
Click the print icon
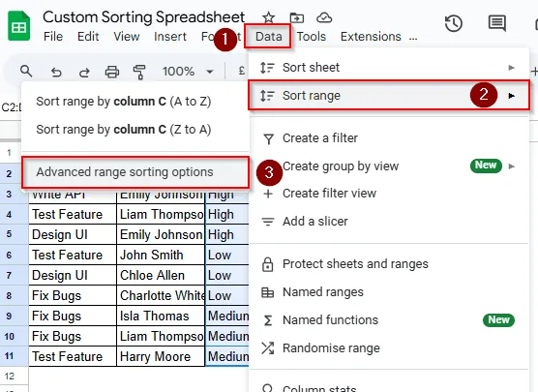[x=112, y=72]
